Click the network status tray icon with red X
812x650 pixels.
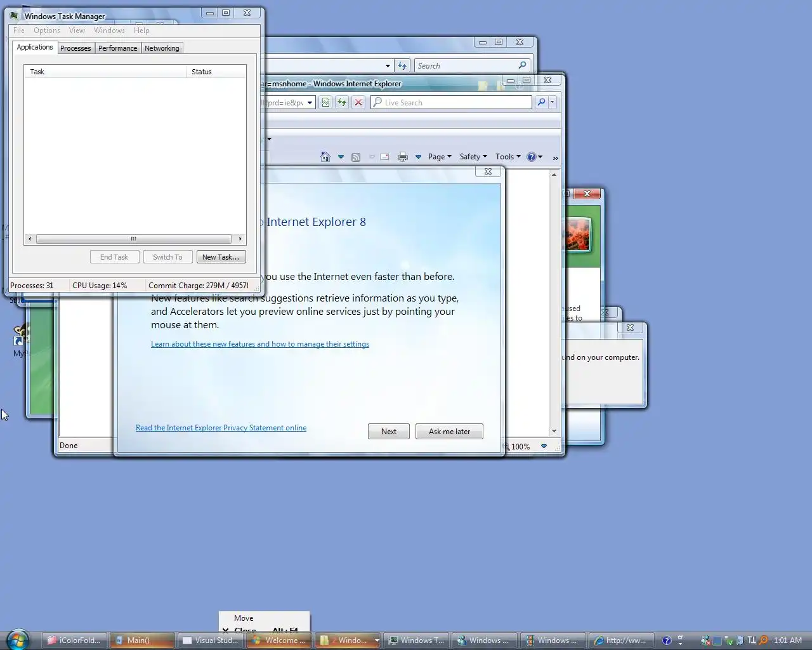(705, 640)
